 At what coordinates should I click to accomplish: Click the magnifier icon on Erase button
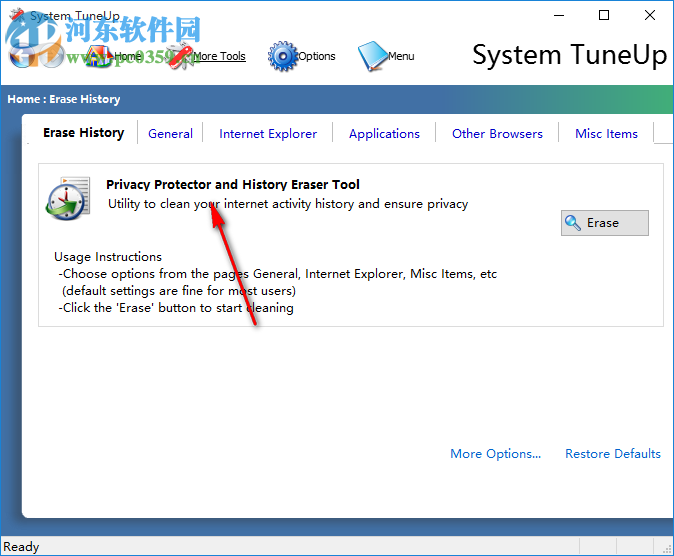pos(573,223)
